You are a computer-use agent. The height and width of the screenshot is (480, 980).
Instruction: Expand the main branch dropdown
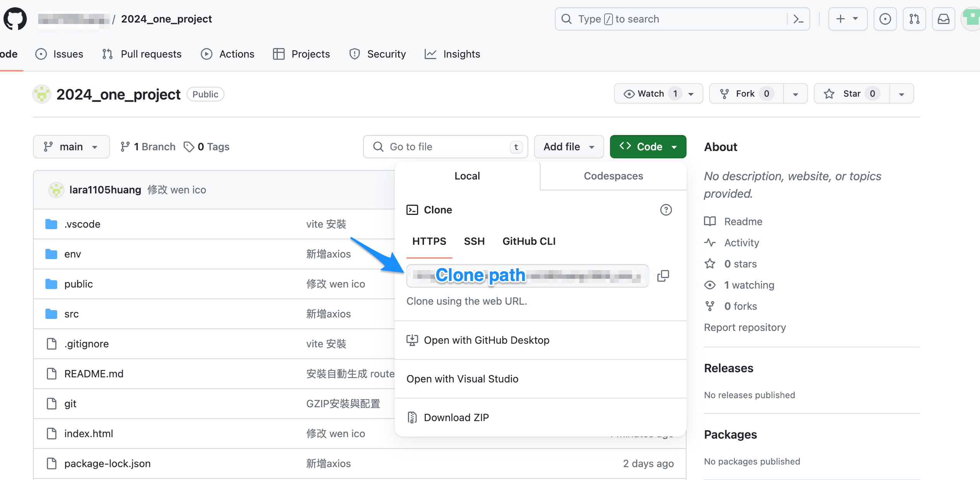pos(71,147)
